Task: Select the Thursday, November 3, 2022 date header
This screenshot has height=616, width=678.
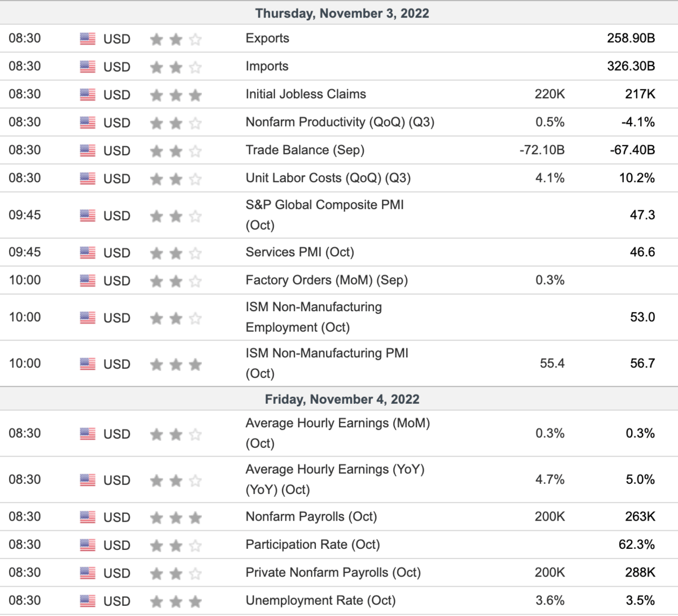Action: coord(342,14)
